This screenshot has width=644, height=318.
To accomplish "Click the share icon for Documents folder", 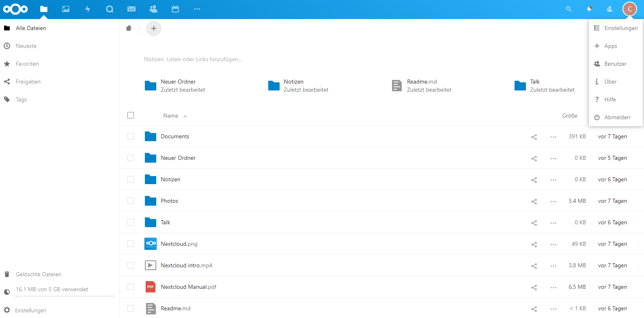I will (x=534, y=137).
